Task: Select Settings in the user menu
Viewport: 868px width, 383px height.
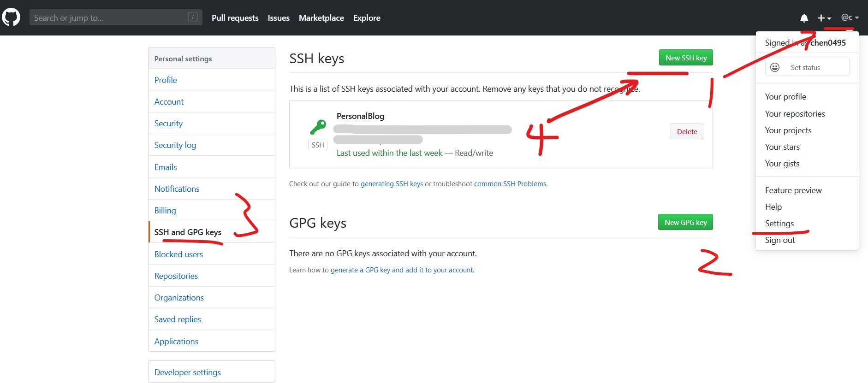Action: click(x=779, y=224)
